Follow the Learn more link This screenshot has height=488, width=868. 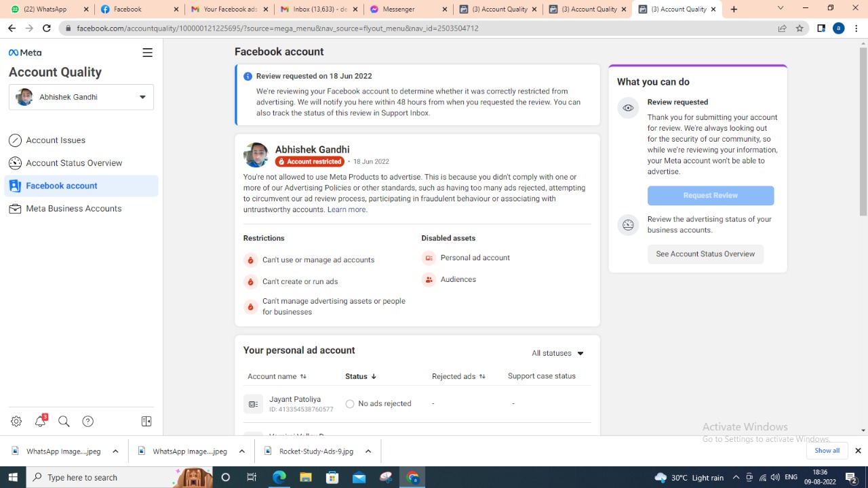point(347,209)
